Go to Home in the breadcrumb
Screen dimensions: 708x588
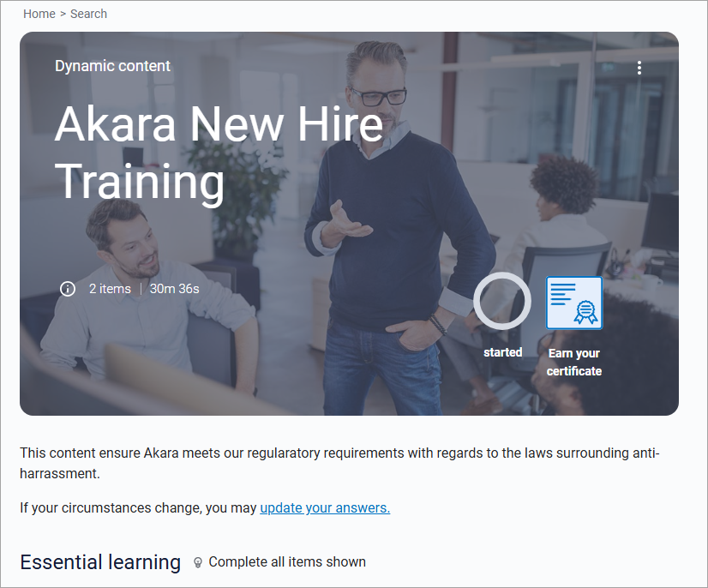pos(39,14)
